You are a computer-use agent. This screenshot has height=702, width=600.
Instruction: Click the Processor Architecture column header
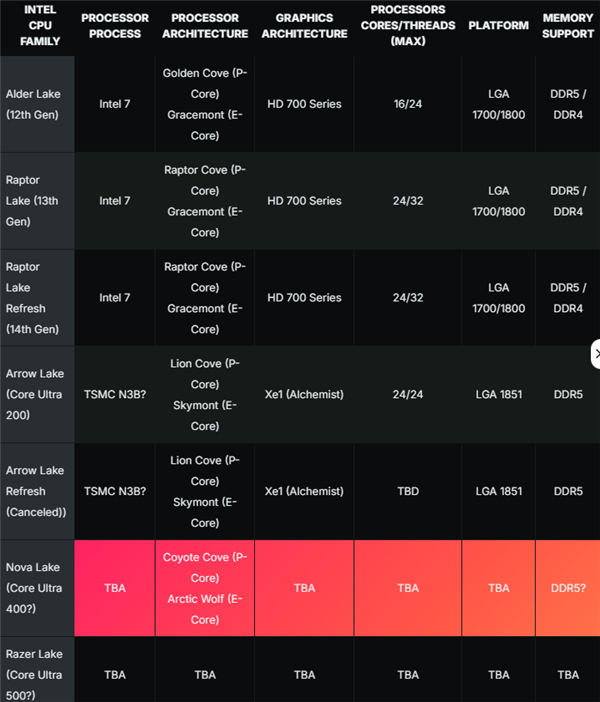205,26
